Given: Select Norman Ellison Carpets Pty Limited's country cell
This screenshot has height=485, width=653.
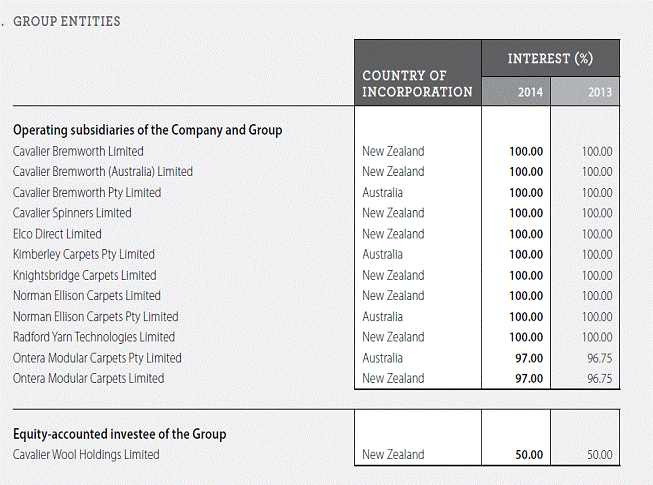Looking at the screenshot, I should coord(383,316).
